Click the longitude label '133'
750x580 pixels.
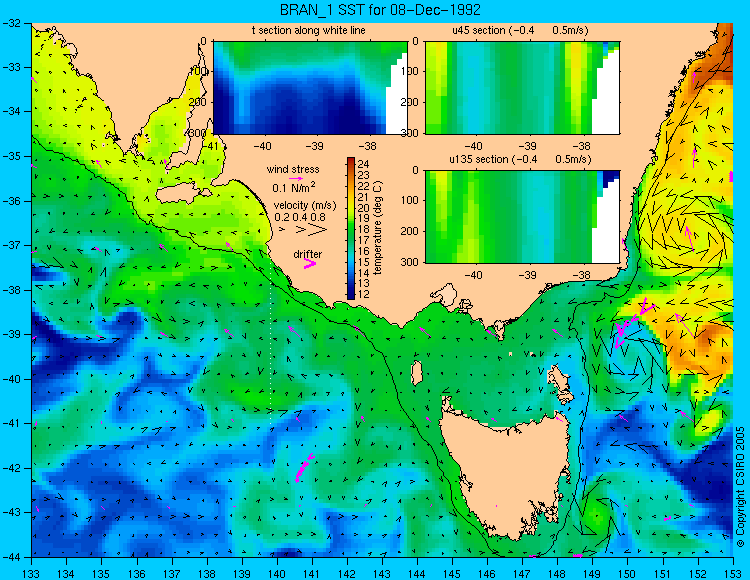(x=32, y=573)
